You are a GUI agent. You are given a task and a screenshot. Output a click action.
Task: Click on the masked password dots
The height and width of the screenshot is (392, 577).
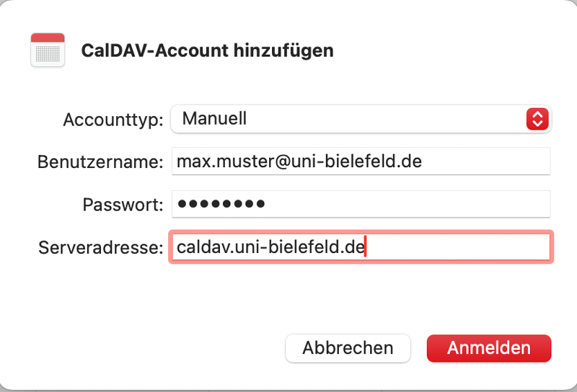pos(221,205)
